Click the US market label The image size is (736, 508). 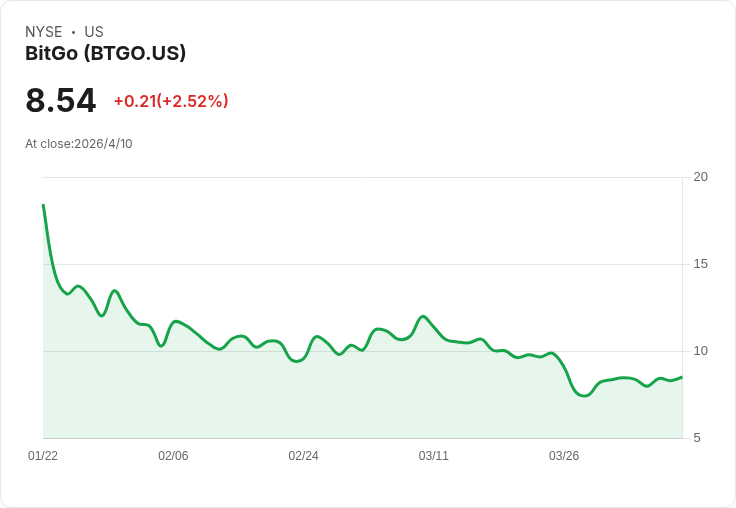click(94, 32)
